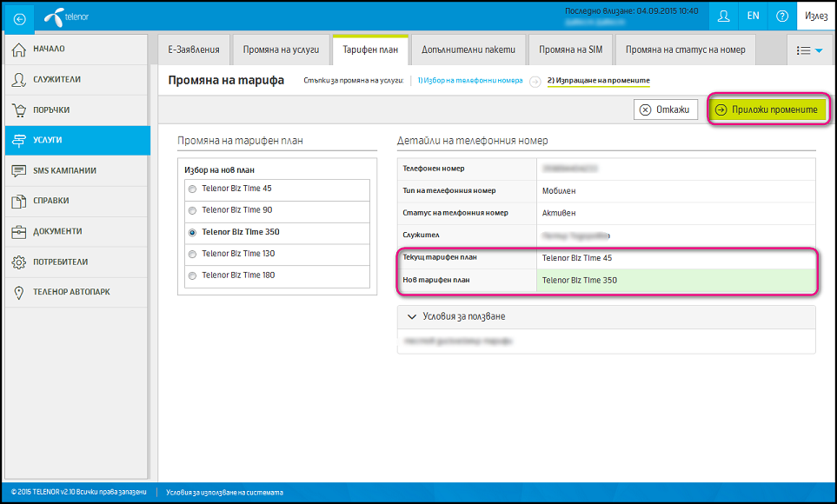Screen dimensions: 837x504
Task: Open ПОРЪЧКИ sidebar section
Action: coord(76,110)
